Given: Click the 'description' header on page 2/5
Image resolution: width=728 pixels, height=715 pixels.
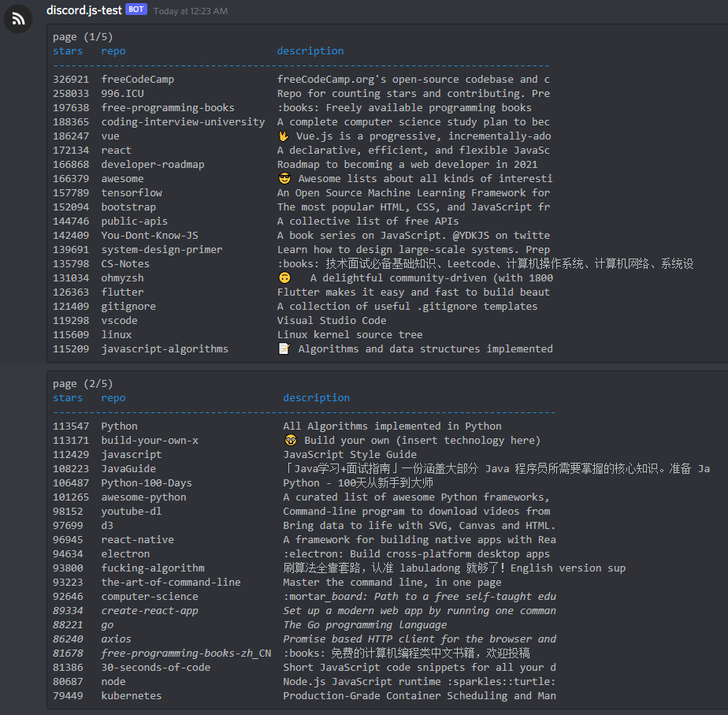Looking at the screenshot, I should click(316, 398).
